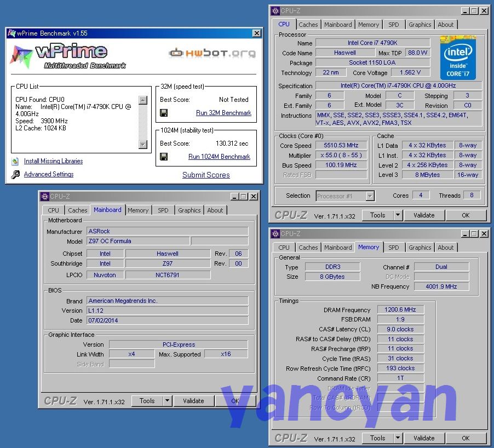Click the CPU-Z icon in the CPU window title bar

coord(275,11)
